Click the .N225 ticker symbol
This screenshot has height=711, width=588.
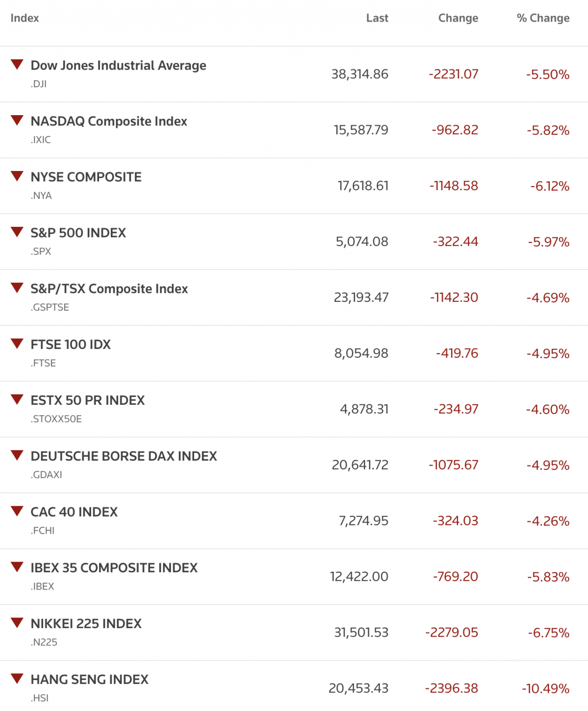point(44,642)
